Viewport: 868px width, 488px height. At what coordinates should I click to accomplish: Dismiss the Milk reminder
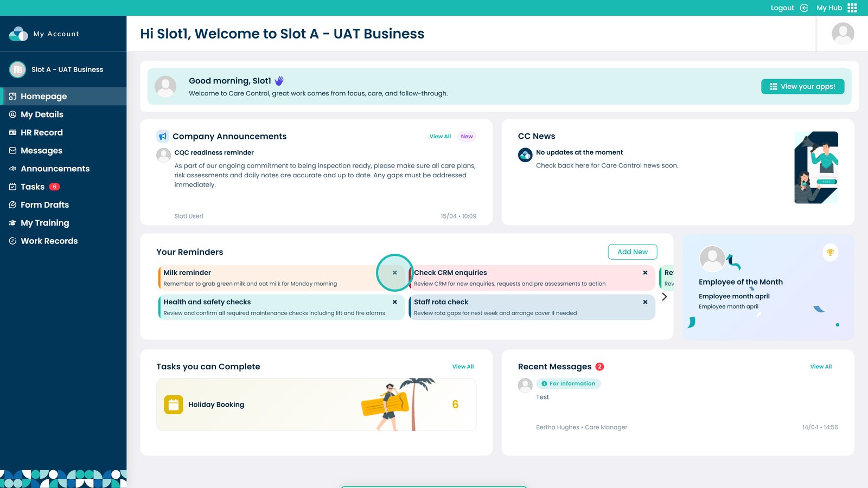[394, 273]
